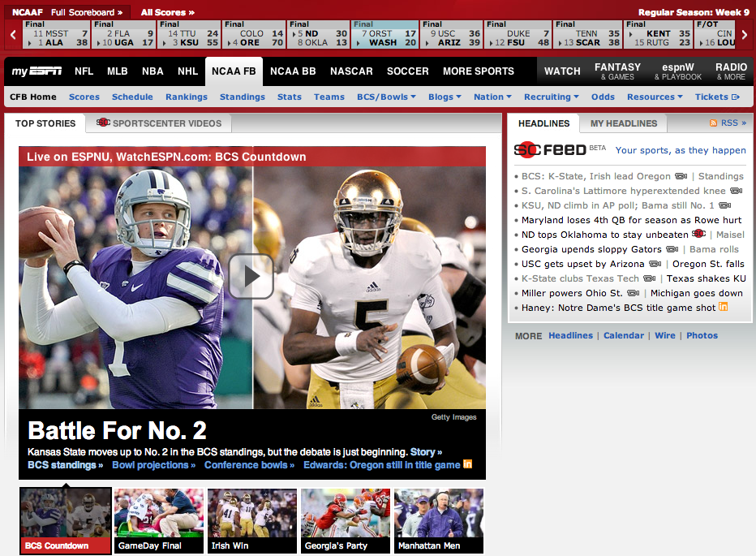This screenshot has width=756, height=556.
Task: Open MLB section in navigation
Action: (117, 71)
